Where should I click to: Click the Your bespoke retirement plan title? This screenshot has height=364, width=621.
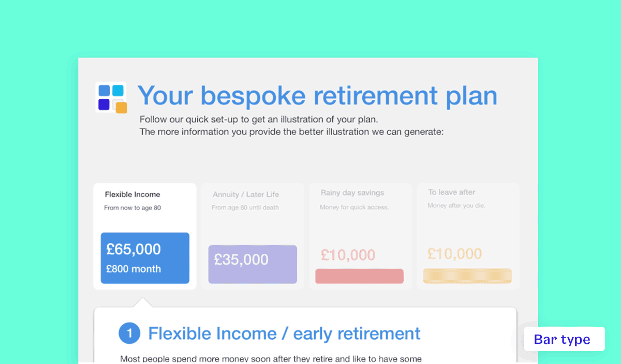tap(317, 96)
